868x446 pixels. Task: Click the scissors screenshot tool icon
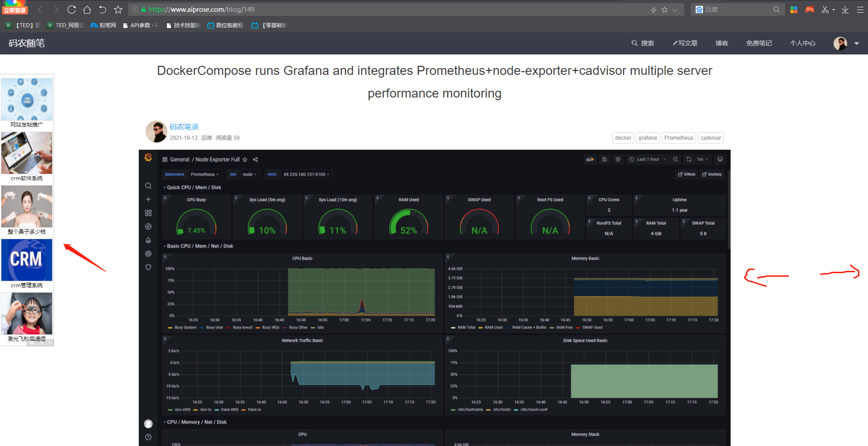coord(825,10)
